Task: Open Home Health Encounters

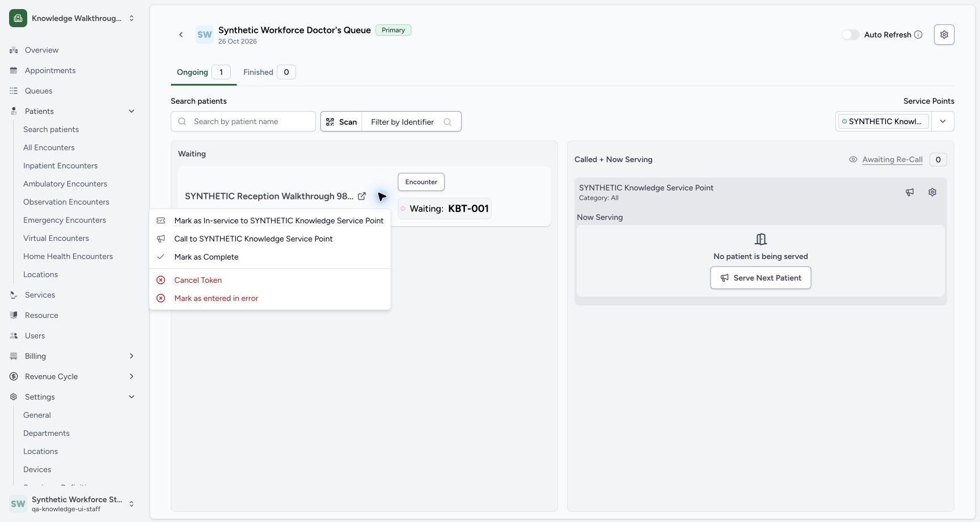Action: click(68, 256)
